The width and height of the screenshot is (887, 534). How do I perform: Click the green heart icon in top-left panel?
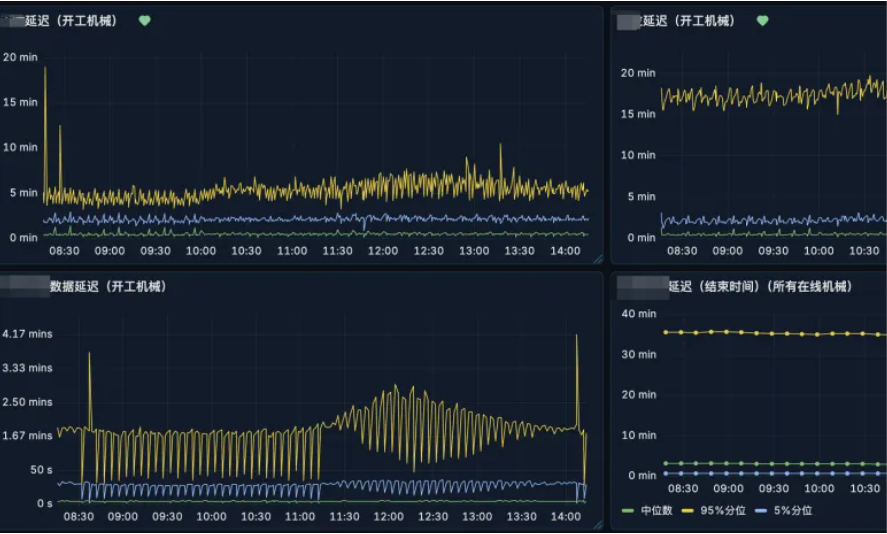(x=144, y=20)
